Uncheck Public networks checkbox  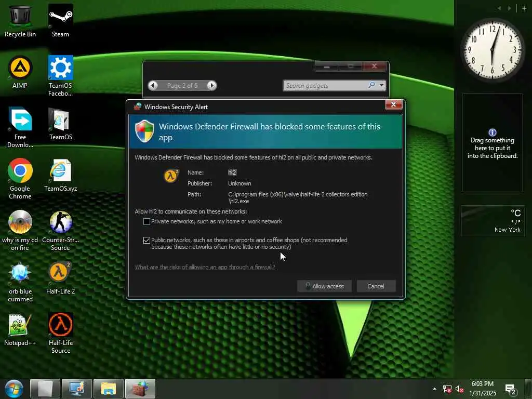(x=147, y=240)
